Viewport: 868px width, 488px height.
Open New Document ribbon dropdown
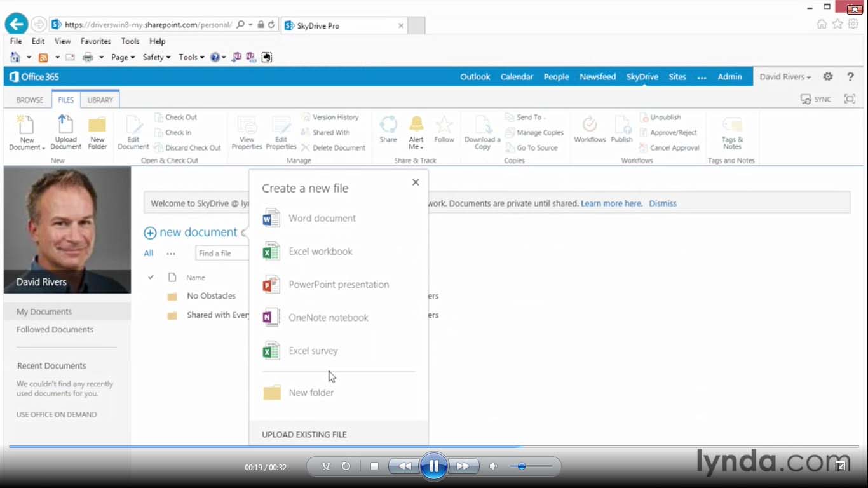[x=27, y=133]
